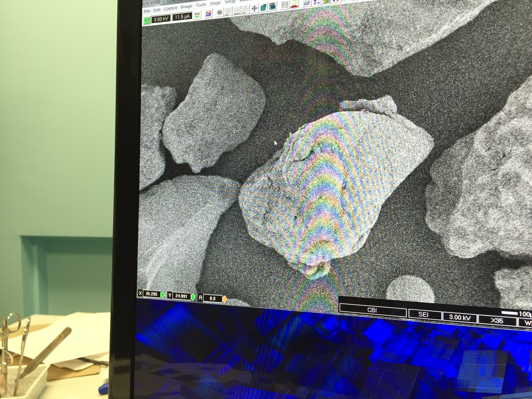Click the Reset button beside beam current
This screenshot has width=532, height=399.
coord(197,15)
